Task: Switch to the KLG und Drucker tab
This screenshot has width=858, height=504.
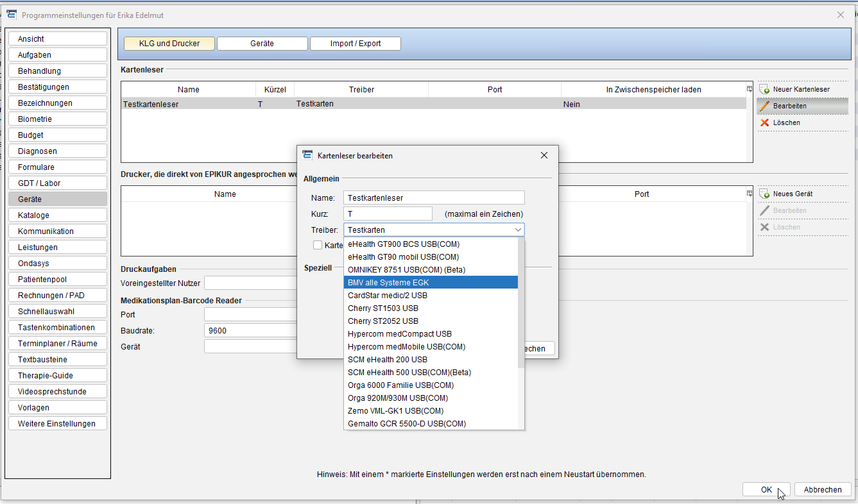Action: [x=169, y=44]
